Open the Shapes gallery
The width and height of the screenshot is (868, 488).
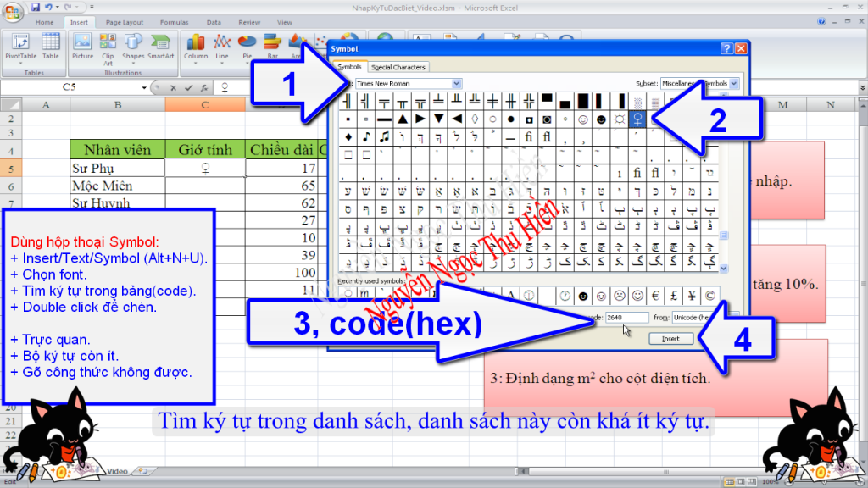(133, 45)
